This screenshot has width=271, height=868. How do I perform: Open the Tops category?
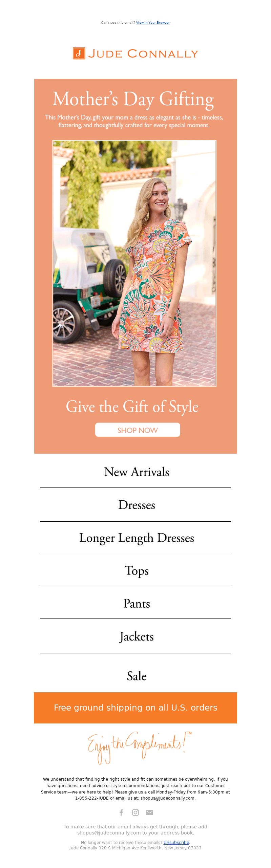137,571
